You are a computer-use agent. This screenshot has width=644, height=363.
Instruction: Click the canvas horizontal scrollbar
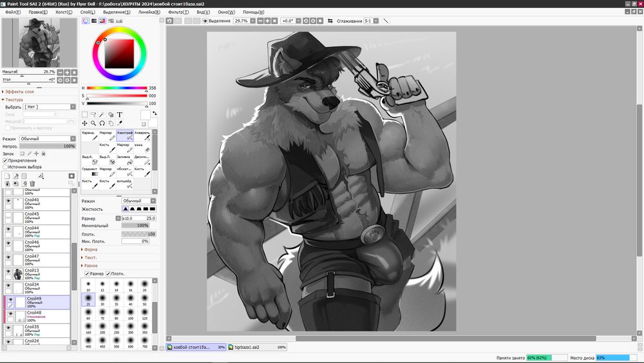click(446, 338)
